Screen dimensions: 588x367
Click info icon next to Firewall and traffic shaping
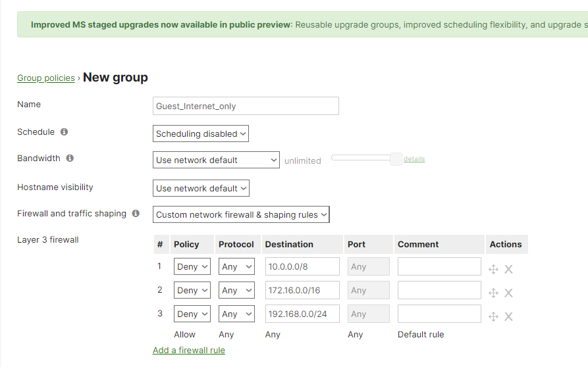click(x=136, y=214)
